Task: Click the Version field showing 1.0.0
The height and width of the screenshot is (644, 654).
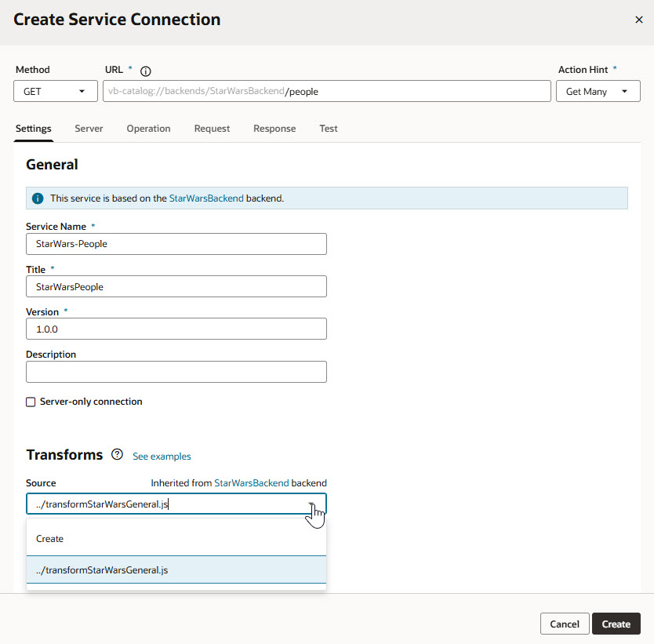Action: click(x=176, y=329)
